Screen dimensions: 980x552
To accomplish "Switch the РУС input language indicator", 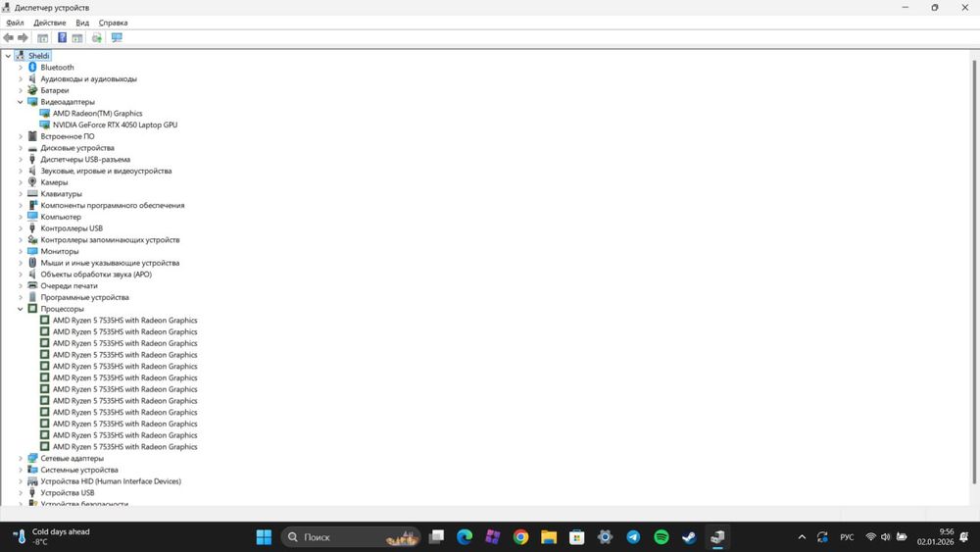I will [x=847, y=537].
